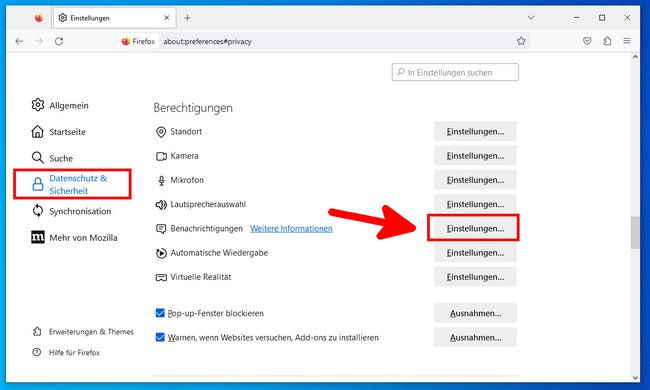The width and height of the screenshot is (650, 390).
Task: Go back with the back arrow
Action: click(19, 41)
